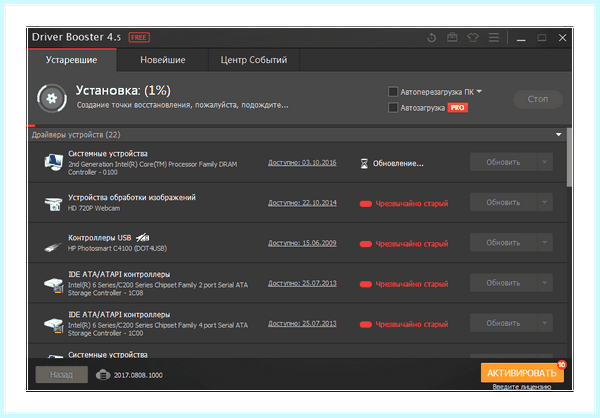Open update dropdown arrow for 2 port SATA row
The height and width of the screenshot is (418, 600).
pos(545,282)
